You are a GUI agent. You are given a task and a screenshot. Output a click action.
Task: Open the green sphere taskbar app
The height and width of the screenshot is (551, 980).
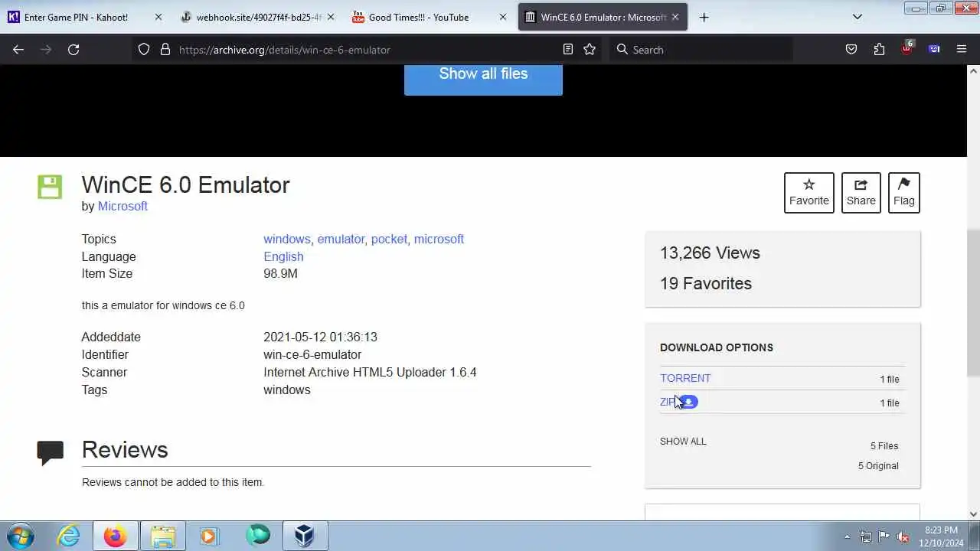click(258, 536)
